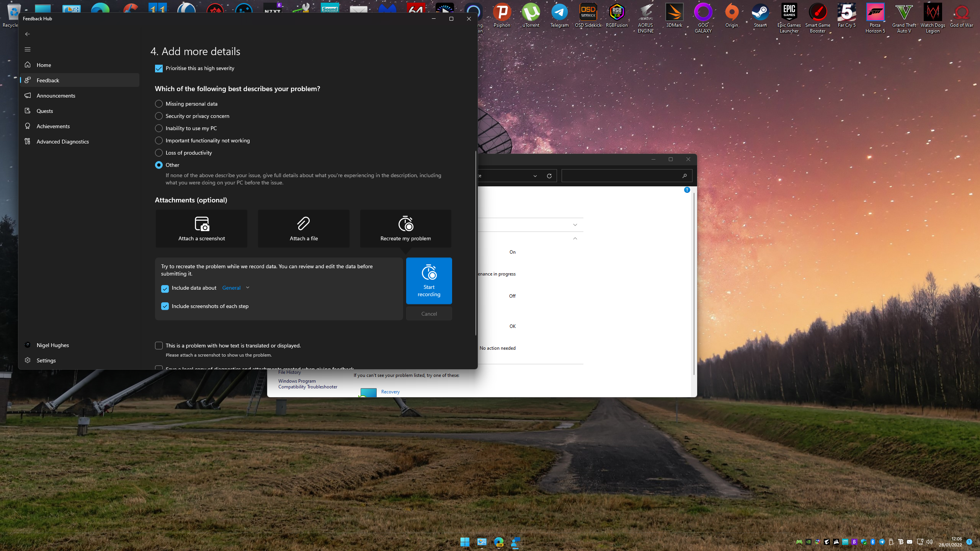
Task: Open the Windows Start button
Action: pos(465,542)
